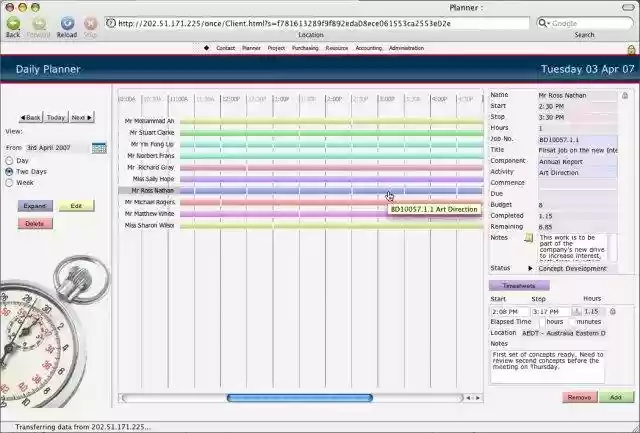Select Miss Sally Hope in the planner
The height and width of the screenshot is (433, 640).
click(153, 179)
